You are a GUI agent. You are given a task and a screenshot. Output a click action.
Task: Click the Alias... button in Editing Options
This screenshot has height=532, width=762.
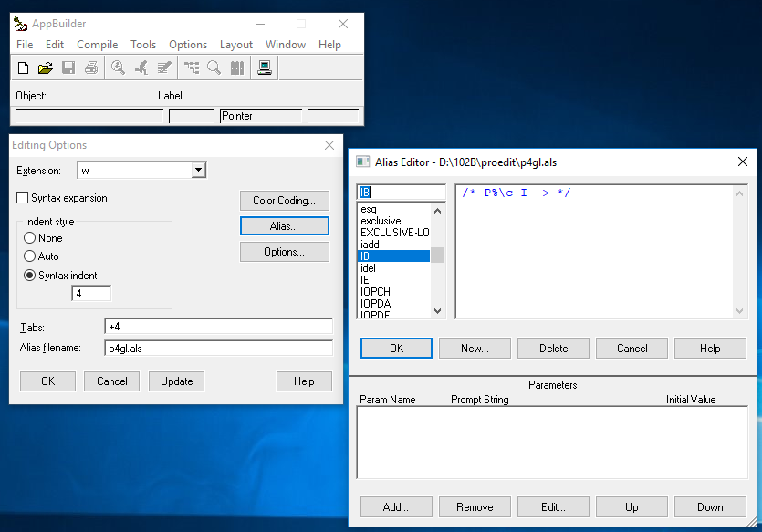pos(285,226)
